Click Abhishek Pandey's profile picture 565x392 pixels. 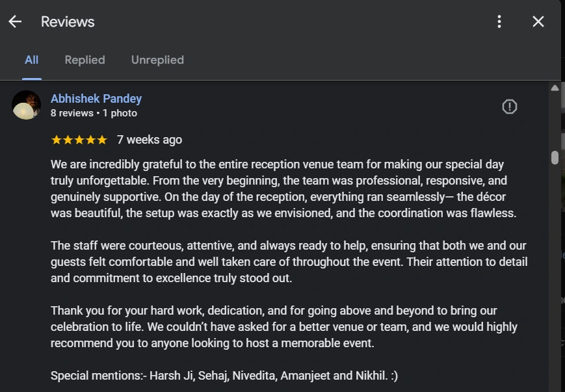[27, 105]
